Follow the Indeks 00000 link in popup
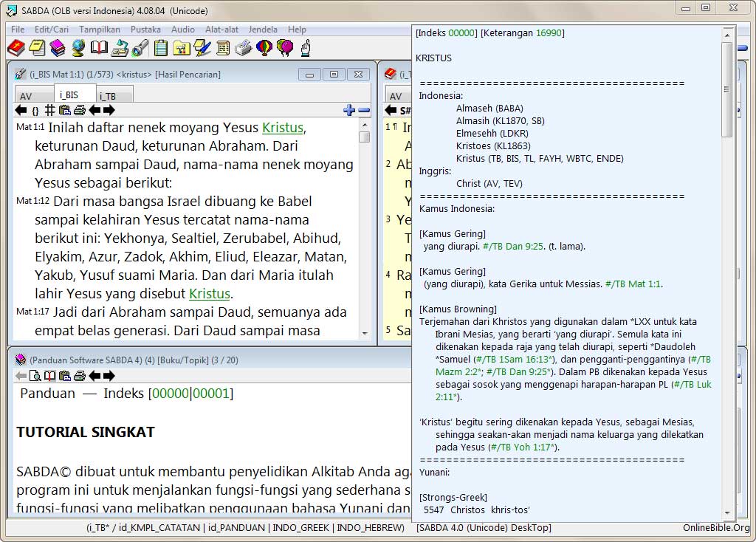756x542 pixels. coord(461,33)
